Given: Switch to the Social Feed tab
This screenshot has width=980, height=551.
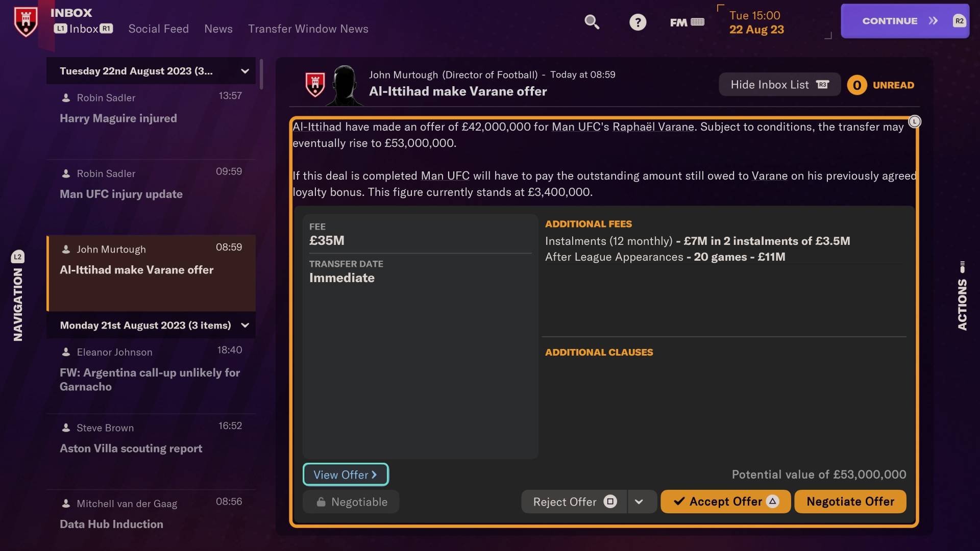Looking at the screenshot, I should pos(158,28).
